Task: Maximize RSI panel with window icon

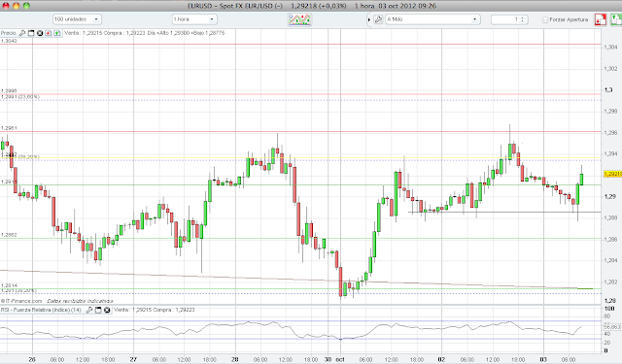Action: 98,310
